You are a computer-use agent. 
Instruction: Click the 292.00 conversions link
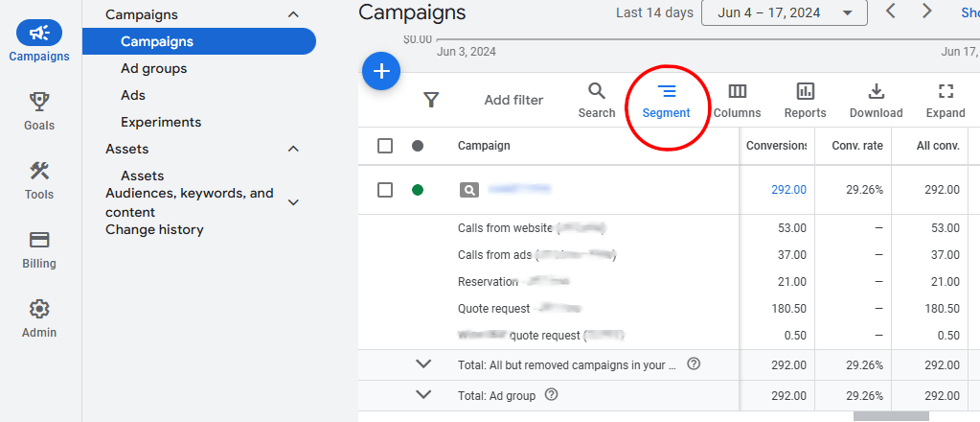point(788,190)
